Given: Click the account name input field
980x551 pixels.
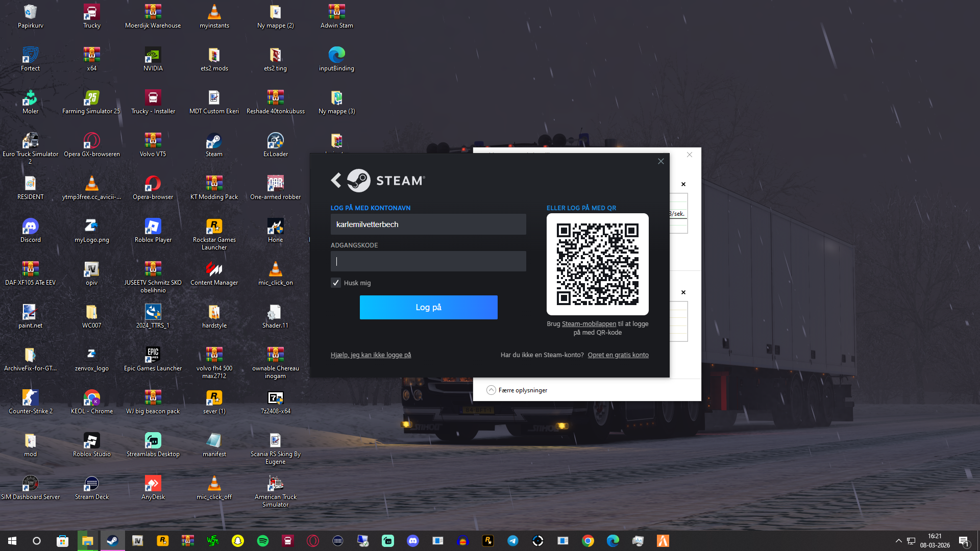Looking at the screenshot, I should pyautogui.click(x=428, y=224).
